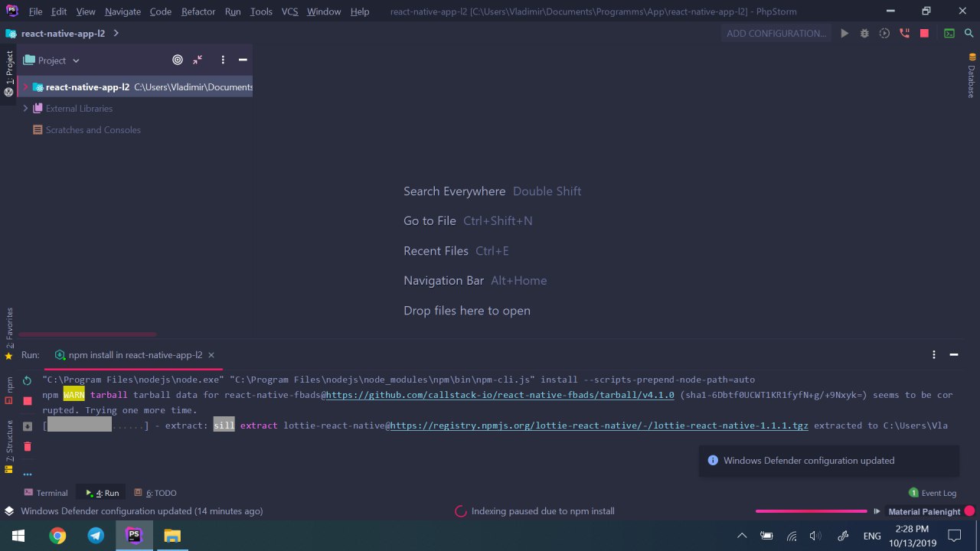Image resolution: width=980 pixels, height=551 pixels.
Task: Open the terminal icon in top toolbar
Action: click(x=949, y=33)
